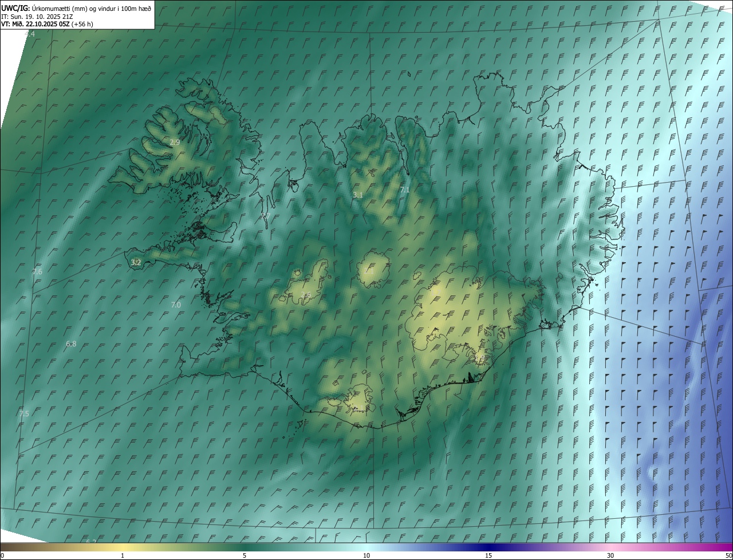The width and height of the screenshot is (733, 560).
Task: Click the 7.5 value near the left edge
Action: point(24,413)
